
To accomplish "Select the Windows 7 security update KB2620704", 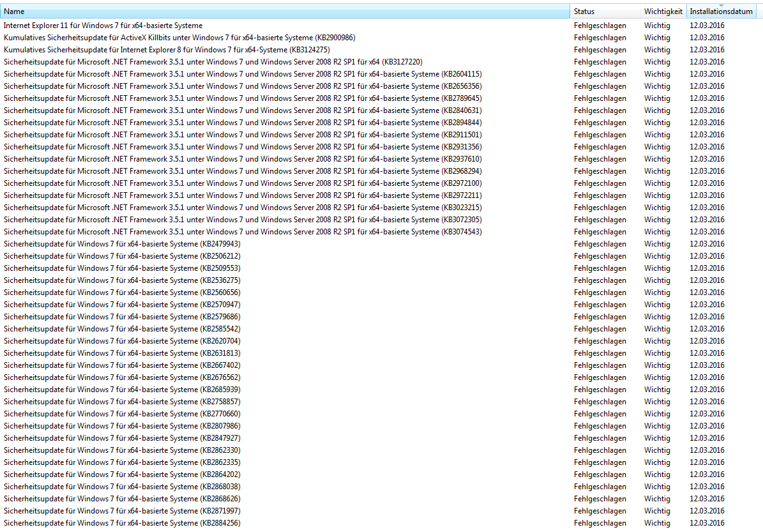I will [x=122, y=341].
